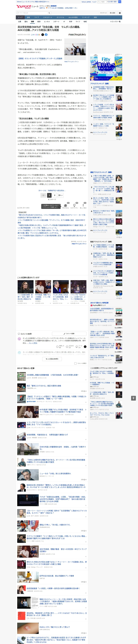Open マイページ link

[x=103, y=13]
